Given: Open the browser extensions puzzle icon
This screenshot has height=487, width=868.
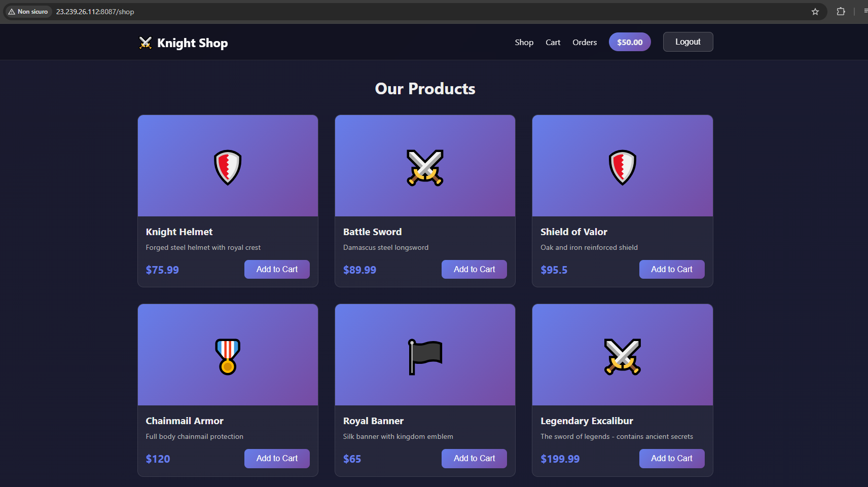Looking at the screenshot, I should point(841,12).
